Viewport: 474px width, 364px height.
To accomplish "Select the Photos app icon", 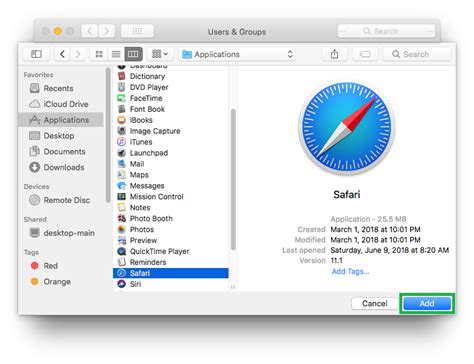I will (122, 229).
